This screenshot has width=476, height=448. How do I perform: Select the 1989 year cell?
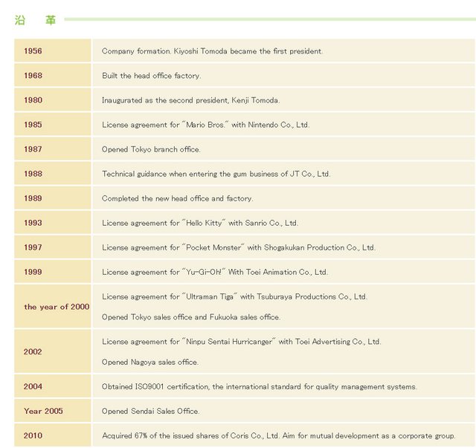point(53,198)
